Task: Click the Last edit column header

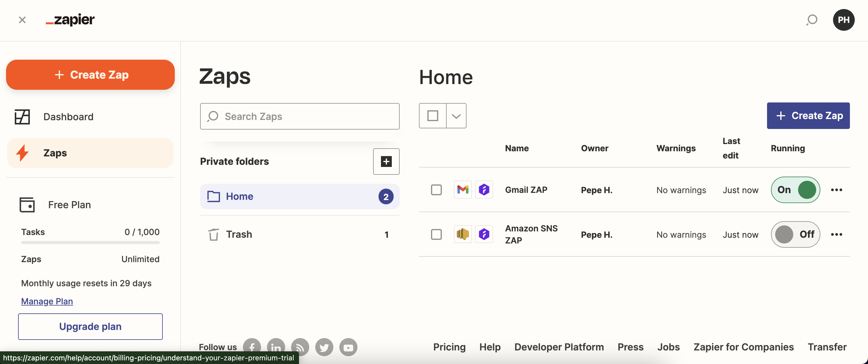Action: pos(731,148)
